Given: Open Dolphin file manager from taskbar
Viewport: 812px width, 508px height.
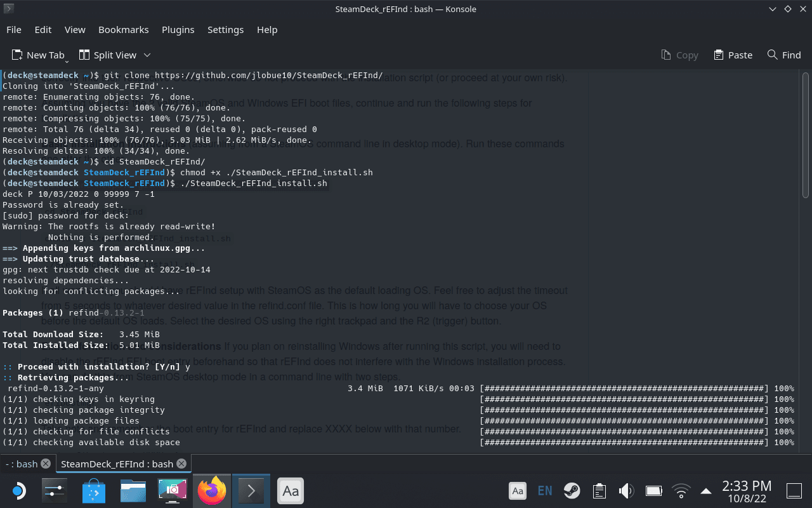Looking at the screenshot, I should coord(133,491).
